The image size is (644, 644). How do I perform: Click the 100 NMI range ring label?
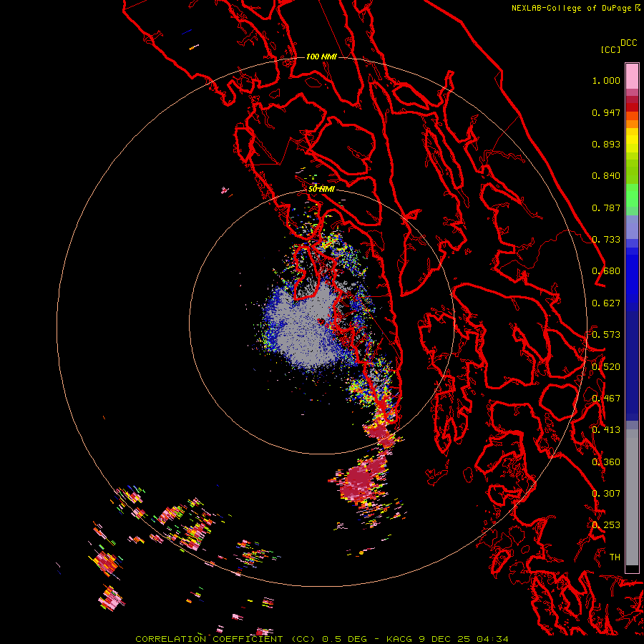321,57
